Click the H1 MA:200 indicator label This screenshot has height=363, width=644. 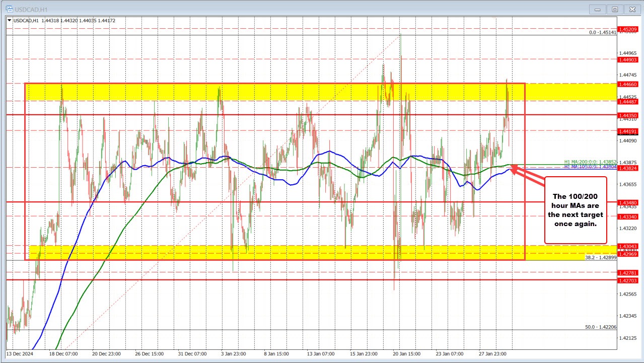click(x=590, y=162)
